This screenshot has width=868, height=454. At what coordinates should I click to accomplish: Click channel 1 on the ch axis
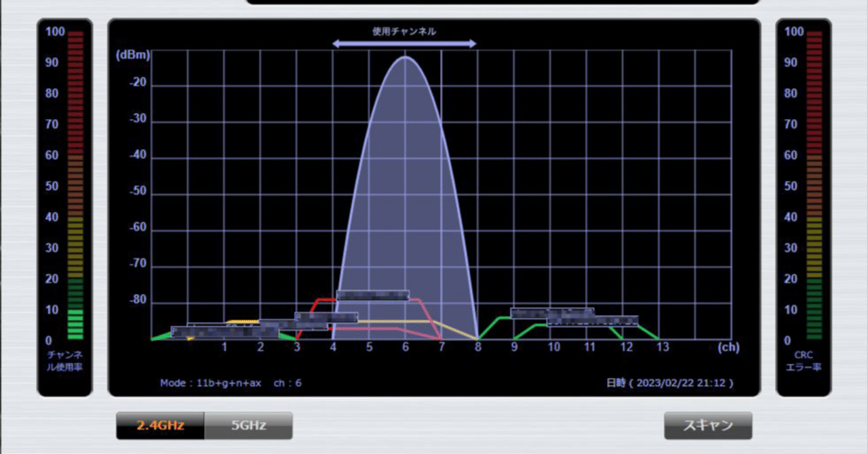point(224,347)
